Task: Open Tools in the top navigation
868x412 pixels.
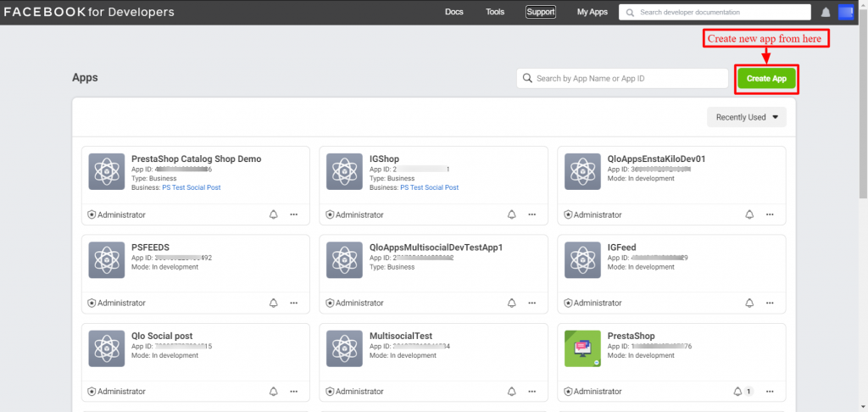Action: pos(495,12)
